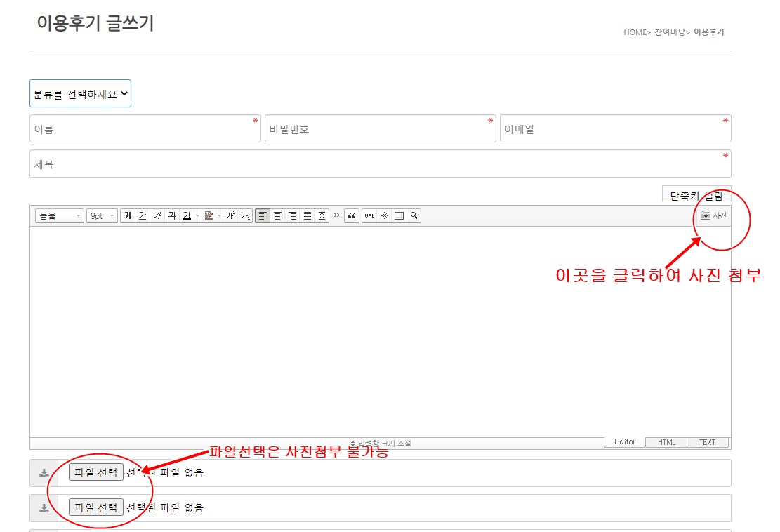Image resolution: width=780 pixels, height=532 pixels.
Task: Click inside the editor content area
Action: pyautogui.click(x=380, y=332)
